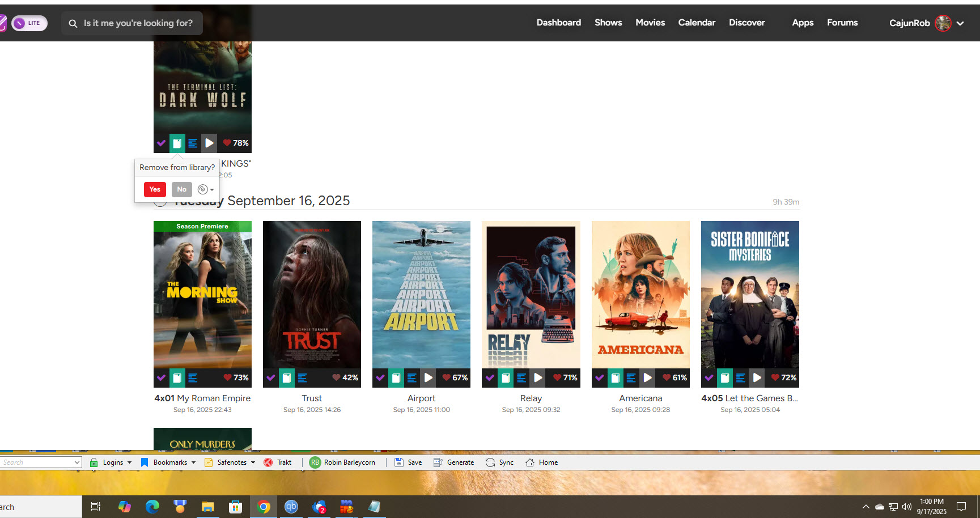This screenshot has width=980, height=518.
Task: Toggle watched checkmark for Sister Boniface Mysteries
Action: (x=709, y=378)
